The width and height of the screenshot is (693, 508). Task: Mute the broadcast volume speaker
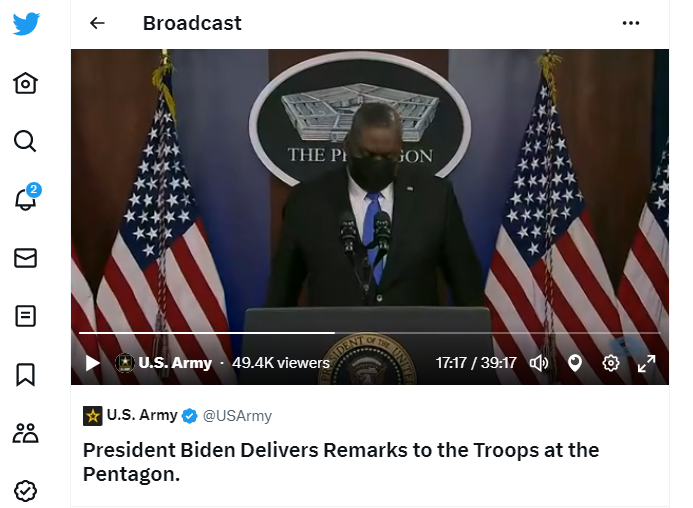[539, 363]
